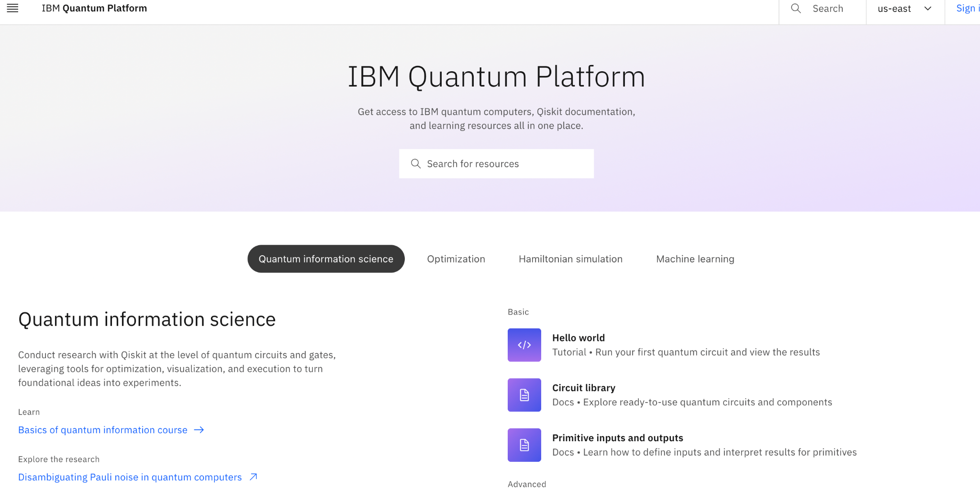Switch to the Machine learning tab

(x=695, y=259)
